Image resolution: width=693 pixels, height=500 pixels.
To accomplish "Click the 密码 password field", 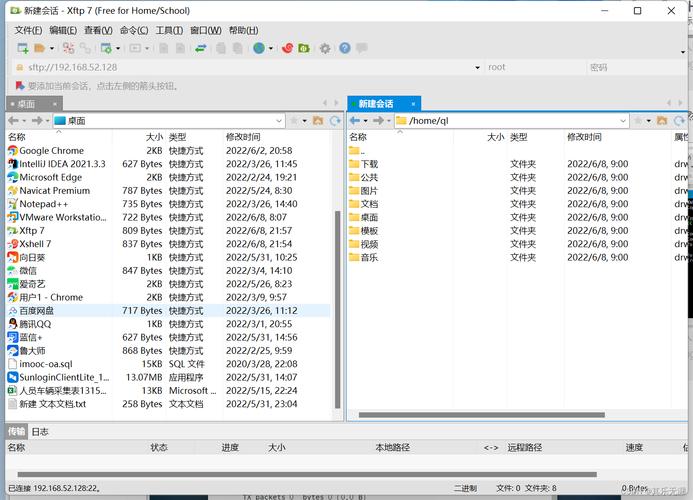I will pos(636,67).
